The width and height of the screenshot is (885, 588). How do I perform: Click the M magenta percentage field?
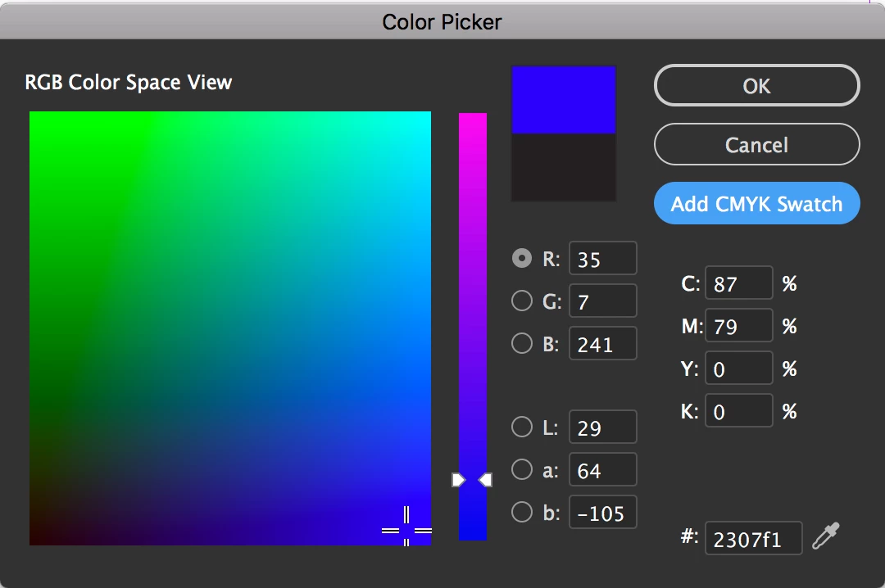click(x=738, y=327)
